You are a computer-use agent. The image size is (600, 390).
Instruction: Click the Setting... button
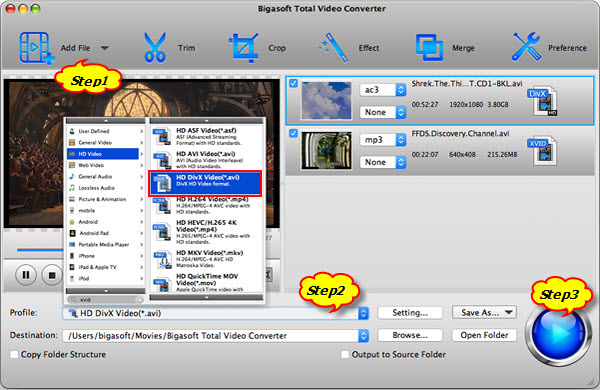(410, 313)
